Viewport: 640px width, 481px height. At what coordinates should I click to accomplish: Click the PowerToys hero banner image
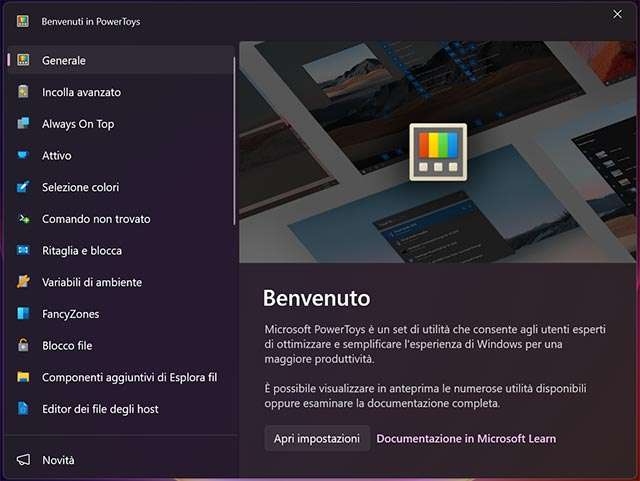point(437,152)
